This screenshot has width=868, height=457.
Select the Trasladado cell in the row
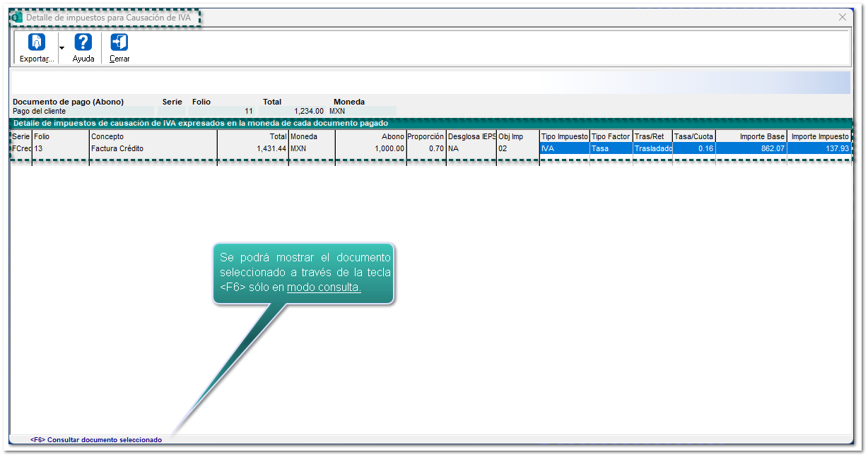(652, 149)
